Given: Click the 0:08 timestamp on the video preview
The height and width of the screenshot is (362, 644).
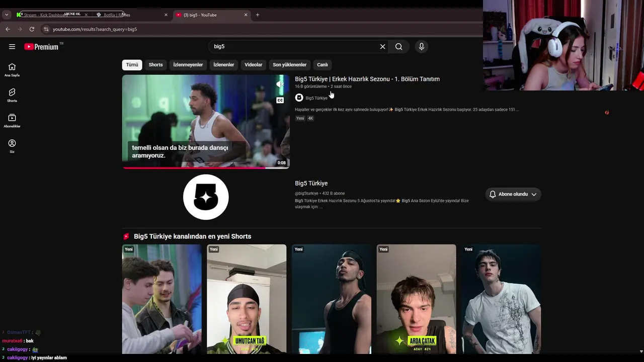Looking at the screenshot, I should [x=281, y=163].
